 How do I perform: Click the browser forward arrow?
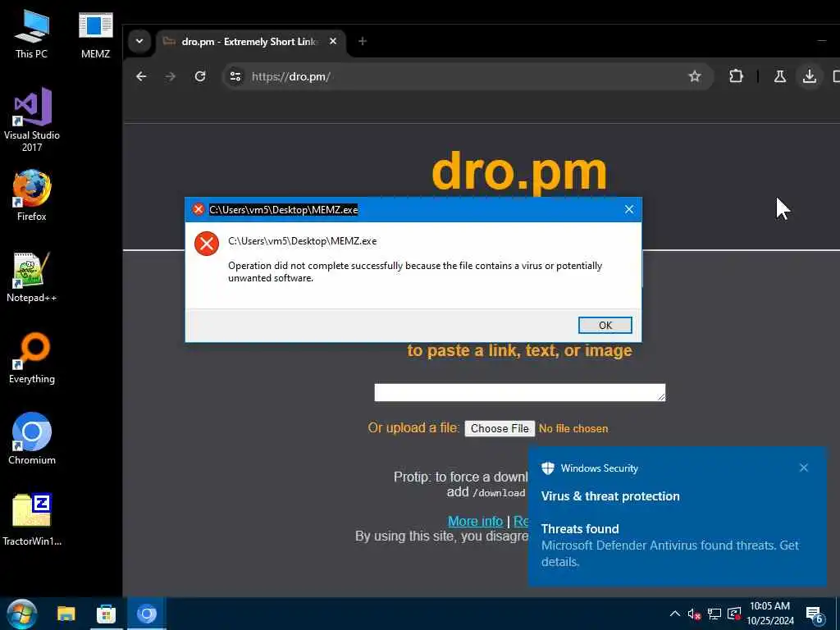(x=171, y=76)
